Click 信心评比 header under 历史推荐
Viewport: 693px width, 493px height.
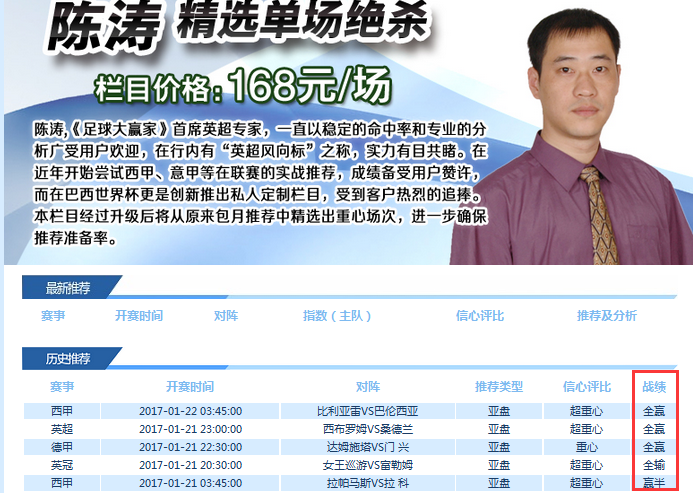(586, 387)
